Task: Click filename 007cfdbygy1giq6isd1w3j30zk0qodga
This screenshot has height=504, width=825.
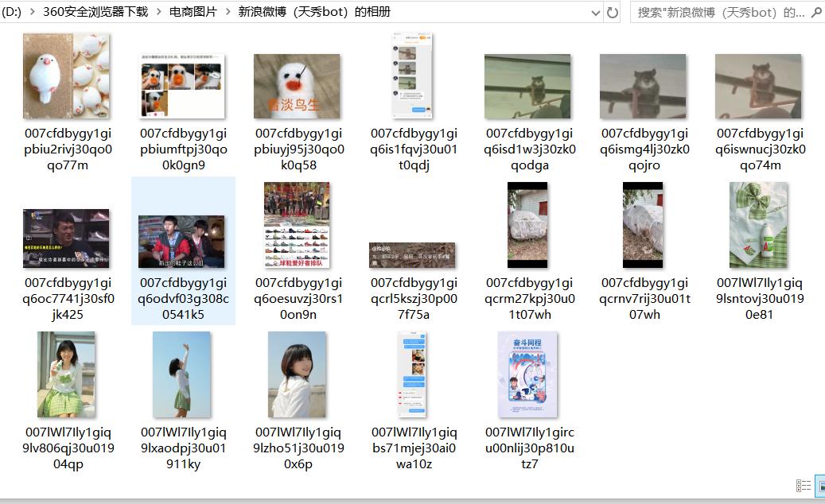Action: tap(529, 149)
